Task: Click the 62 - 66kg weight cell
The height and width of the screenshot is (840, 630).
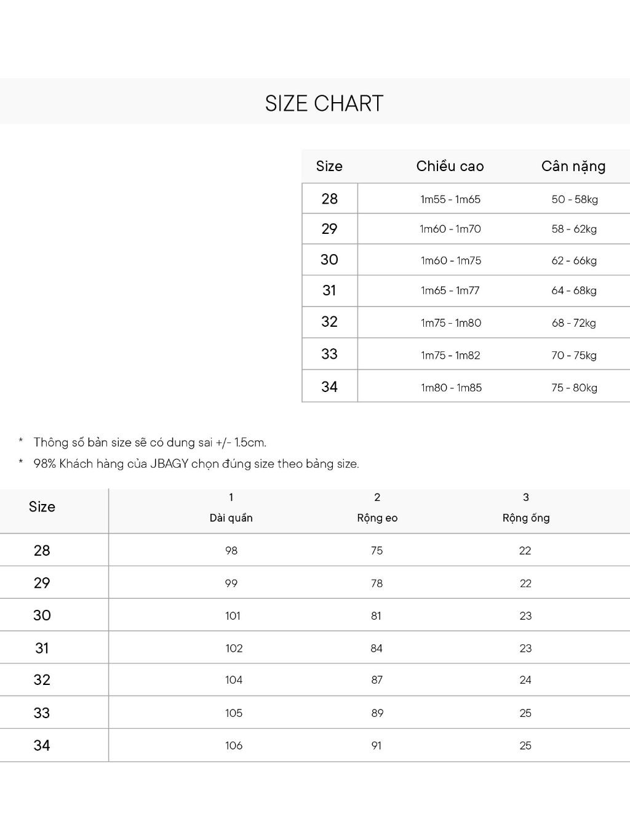Action: click(574, 261)
